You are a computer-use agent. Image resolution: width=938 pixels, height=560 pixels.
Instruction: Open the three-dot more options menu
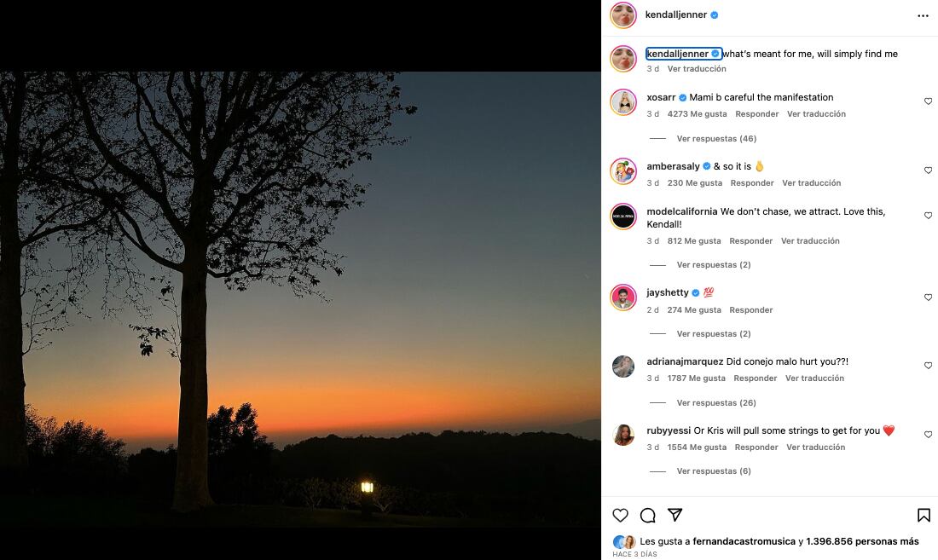pos(923,15)
